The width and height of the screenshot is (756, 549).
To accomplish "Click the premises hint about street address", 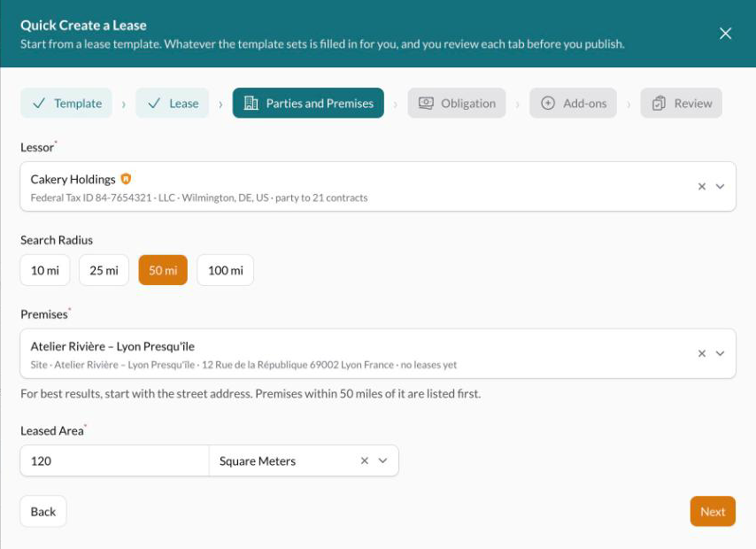I will point(251,394).
